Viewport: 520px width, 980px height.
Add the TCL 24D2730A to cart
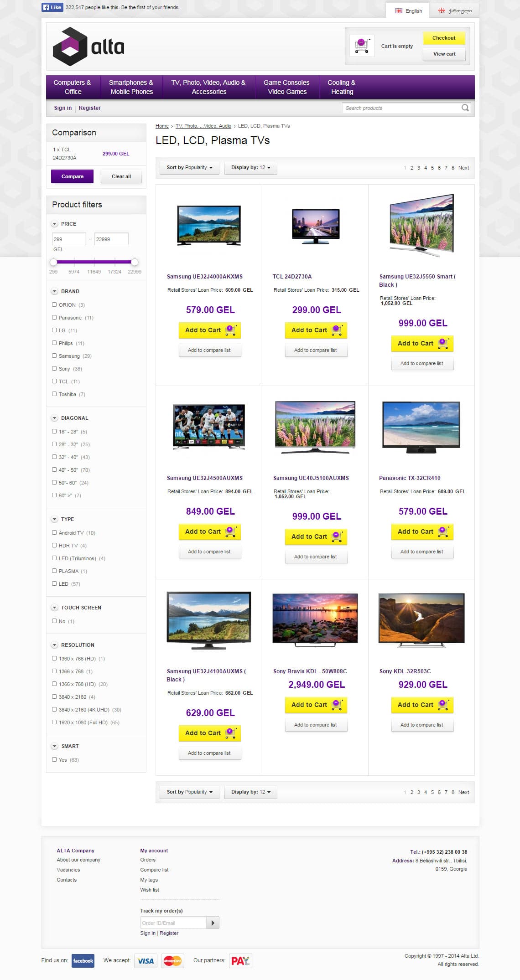316,330
